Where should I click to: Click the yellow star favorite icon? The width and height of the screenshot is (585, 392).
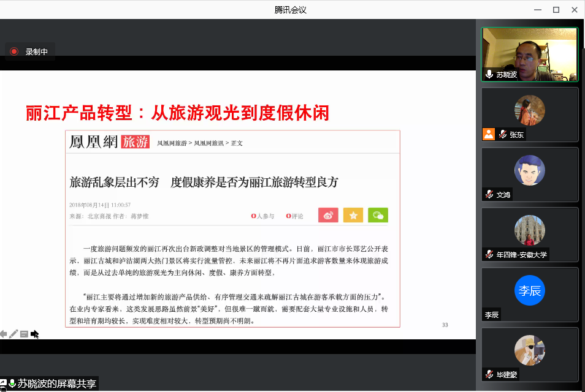[x=353, y=216]
